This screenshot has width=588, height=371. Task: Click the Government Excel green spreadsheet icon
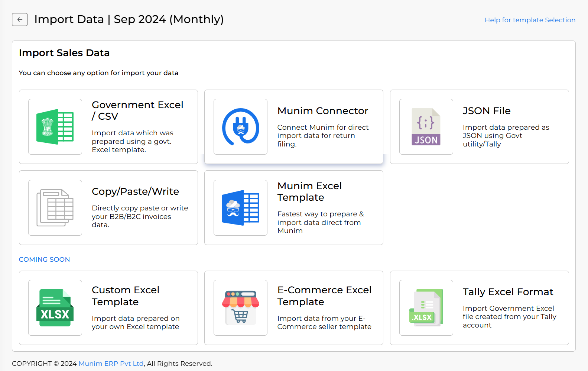click(x=55, y=127)
